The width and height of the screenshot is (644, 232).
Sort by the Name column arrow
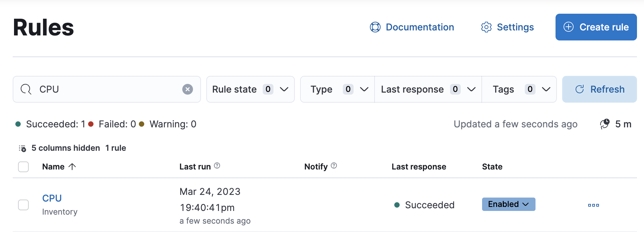[x=72, y=166]
